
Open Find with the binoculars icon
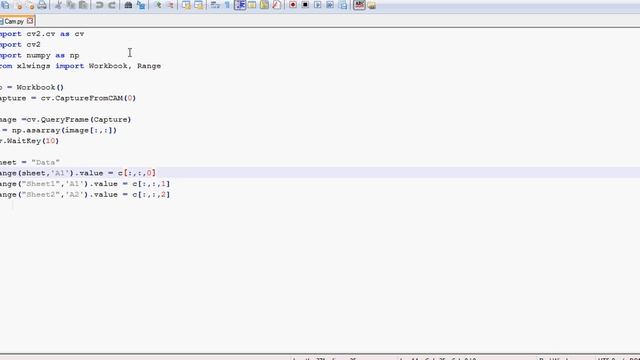[128, 5]
